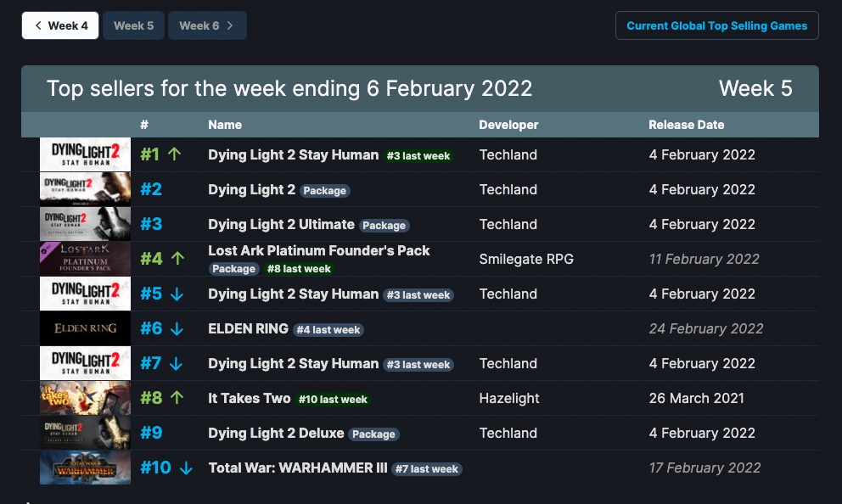The width and height of the screenshot is (842, 504).
Task: Open the Dying Light 2 Ultimate link
Action: [282, 224]
